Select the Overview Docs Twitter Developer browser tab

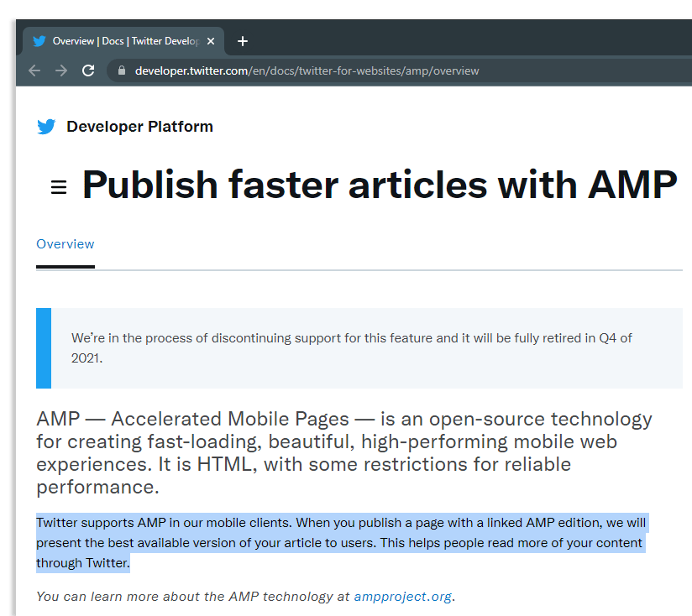(x=123, y=41)
